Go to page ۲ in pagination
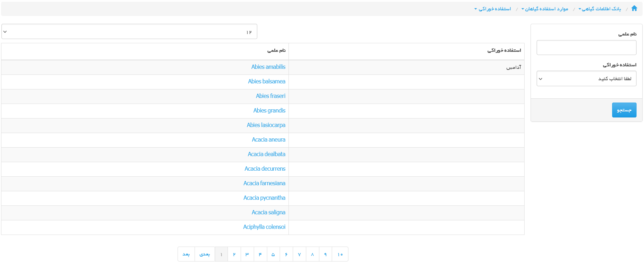This screenshot has height=264, width=644. coord(234,254)
